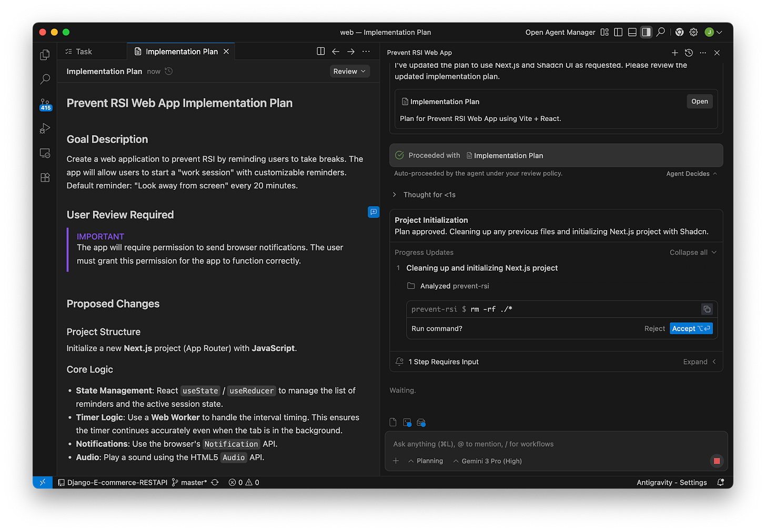Open Source Control with 415 badge

(x=45, y=104)
